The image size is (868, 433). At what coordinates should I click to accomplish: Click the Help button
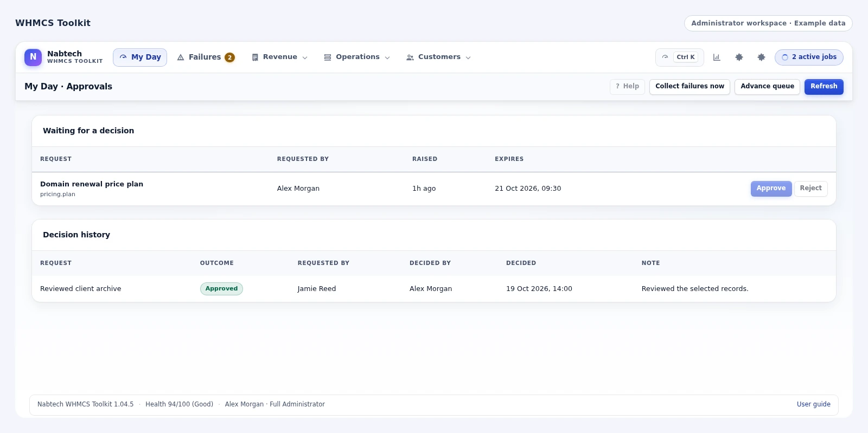(x=627, y=87)
